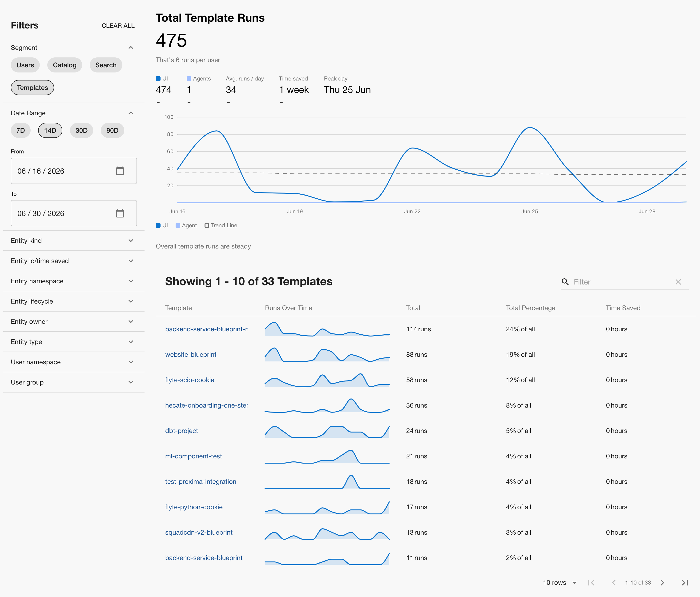Go to previous page of templates

614,582
